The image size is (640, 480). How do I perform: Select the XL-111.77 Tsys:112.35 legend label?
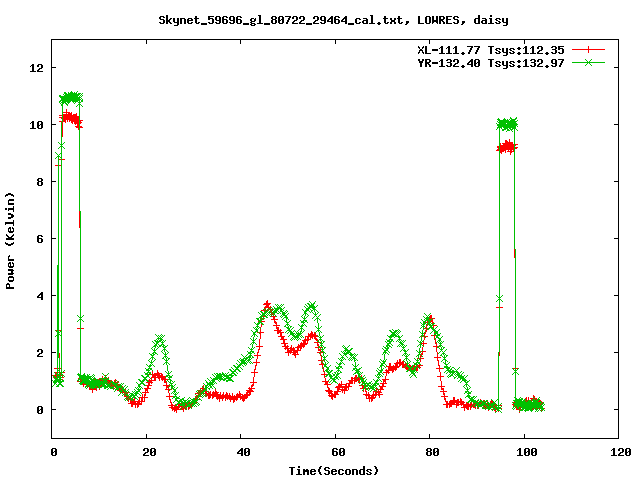tap(491, 50)
